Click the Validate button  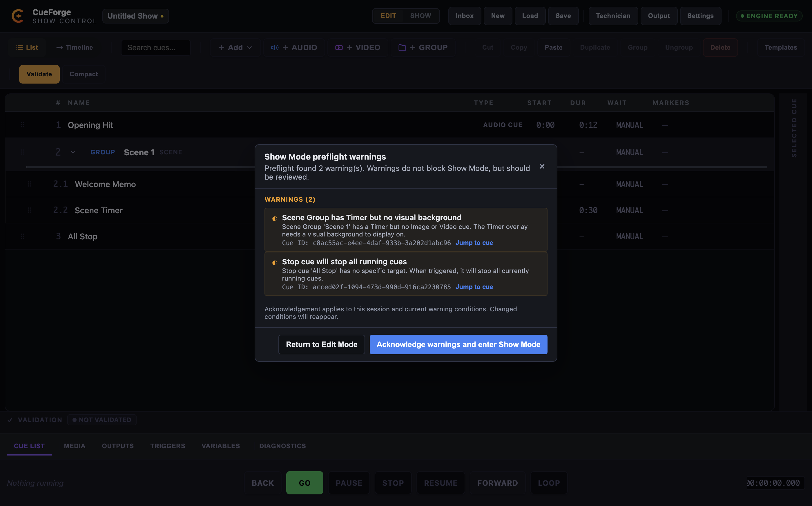(x=39, y=74)
